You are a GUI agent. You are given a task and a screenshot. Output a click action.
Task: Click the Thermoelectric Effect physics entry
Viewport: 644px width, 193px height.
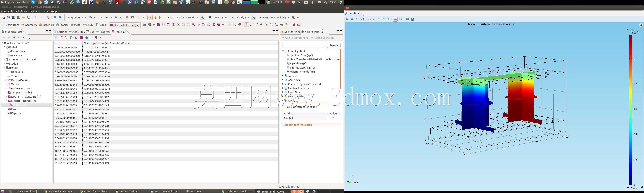(303, 68)
